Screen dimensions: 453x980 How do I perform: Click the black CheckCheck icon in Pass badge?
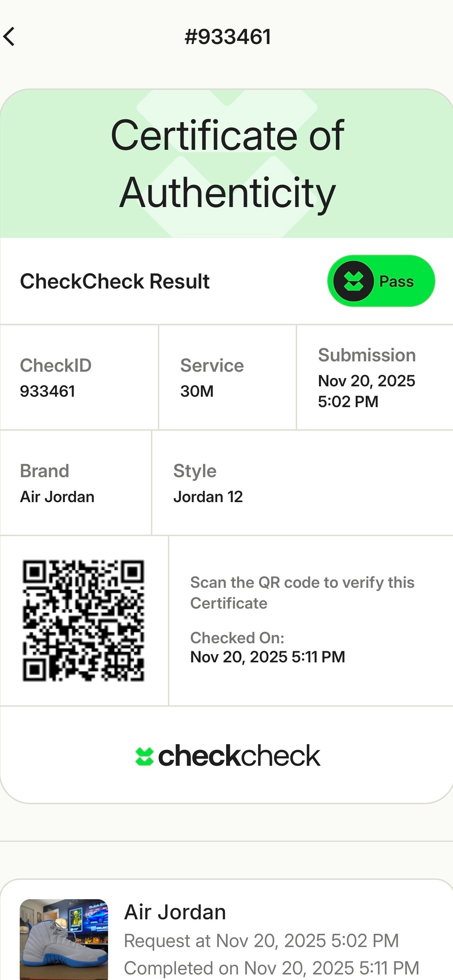click(x=353, y=281)
